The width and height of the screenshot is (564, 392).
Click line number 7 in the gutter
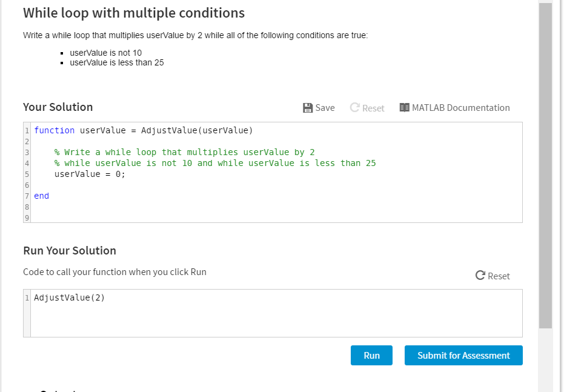click(x=27, y=196)
